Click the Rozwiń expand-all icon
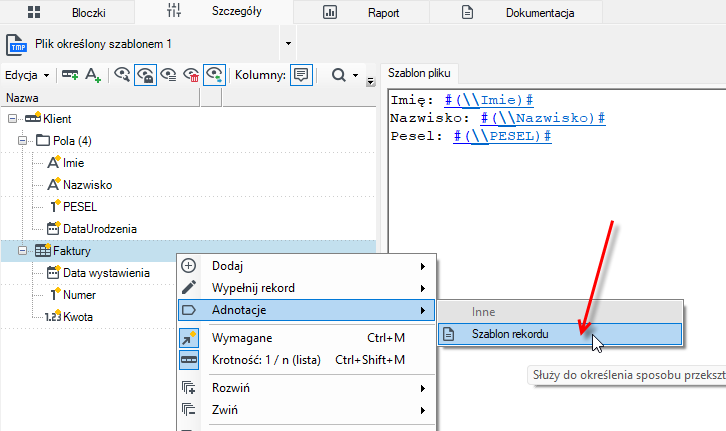The height and width of the screenshot is (431, 726). pyautogui.click(x=188, y=388)
